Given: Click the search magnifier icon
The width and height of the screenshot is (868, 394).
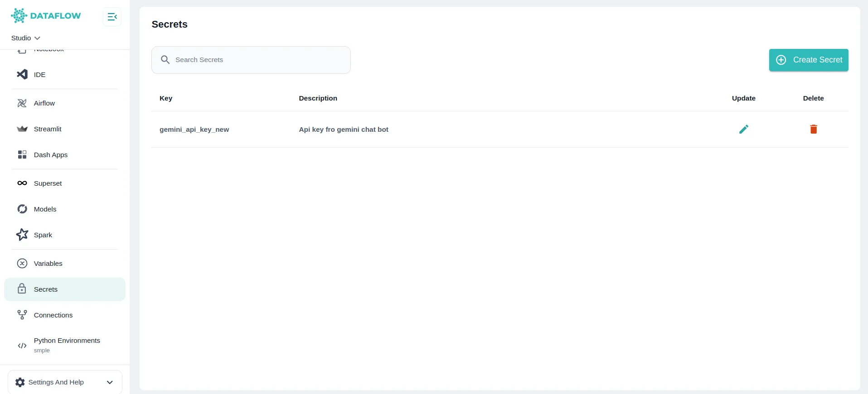Looking at the screenshot, I should point(165,60).
